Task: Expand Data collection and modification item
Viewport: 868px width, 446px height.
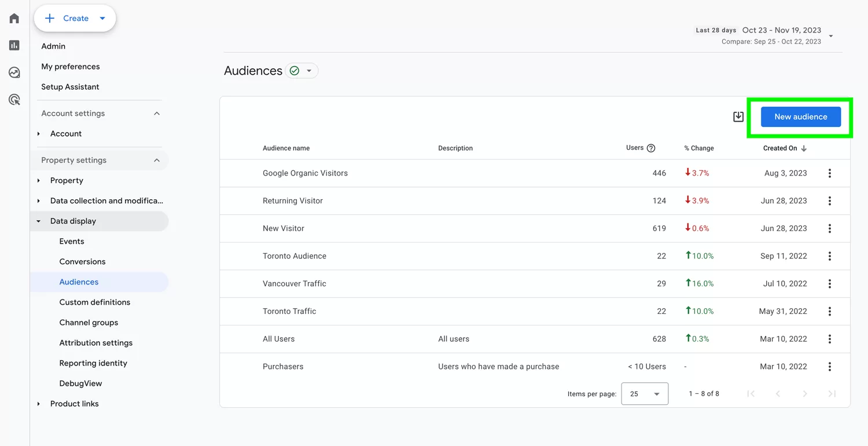Action: (x=39, y=201)
